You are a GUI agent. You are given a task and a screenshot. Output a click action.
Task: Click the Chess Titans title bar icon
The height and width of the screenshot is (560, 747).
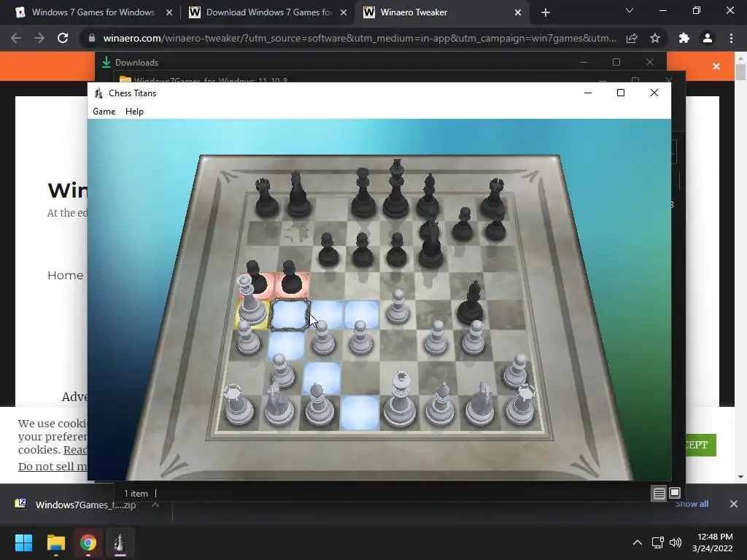(x=98, y=93)
